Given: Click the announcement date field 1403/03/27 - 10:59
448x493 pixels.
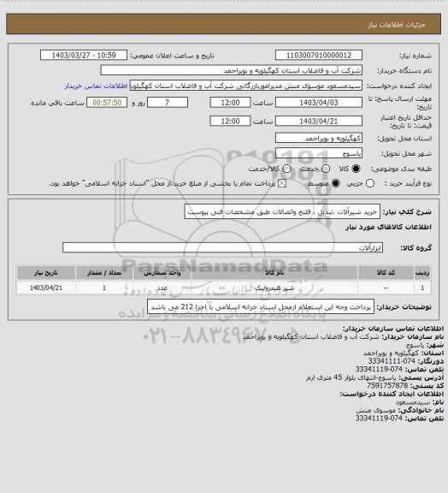Looking at the screenshot, I should pyautogui.click(x=84, y=56).
